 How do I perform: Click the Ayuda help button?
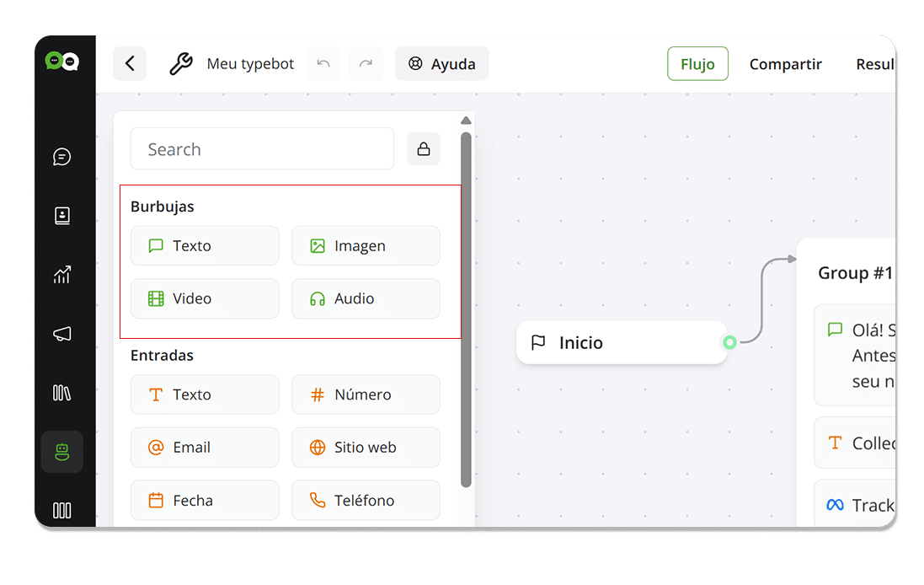[x=441, y=64]
